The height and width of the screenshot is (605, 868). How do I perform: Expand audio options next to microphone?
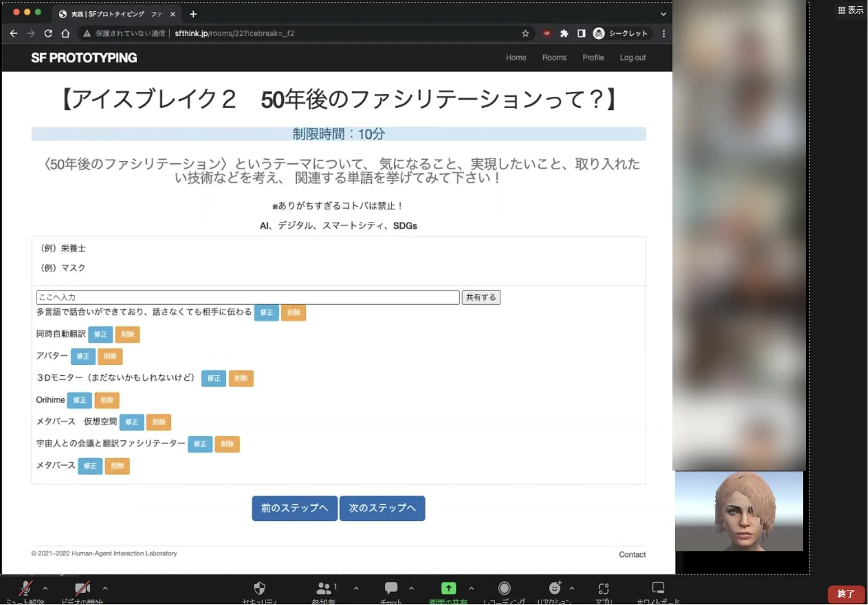click(45, 588)
